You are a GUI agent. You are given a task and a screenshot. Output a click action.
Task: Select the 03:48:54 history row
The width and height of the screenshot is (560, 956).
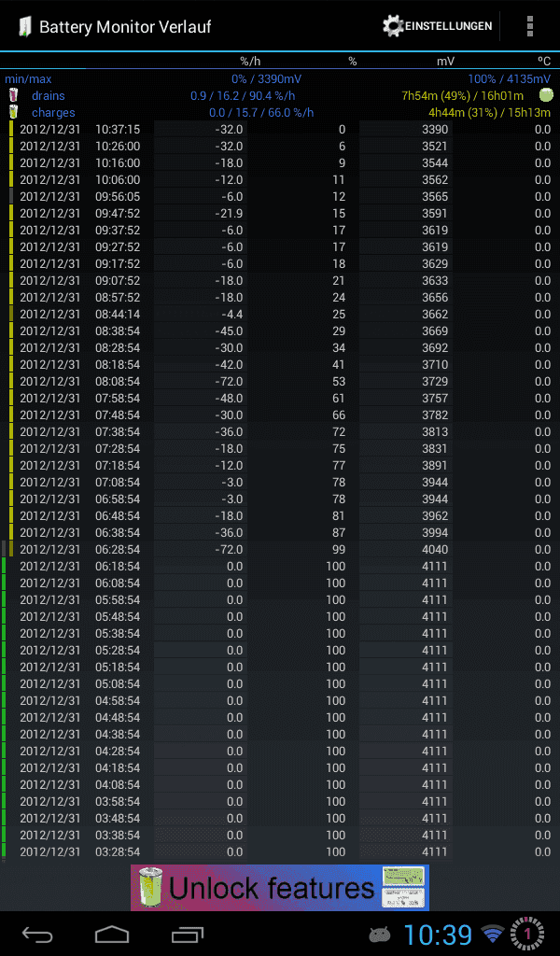pos(280,818)
